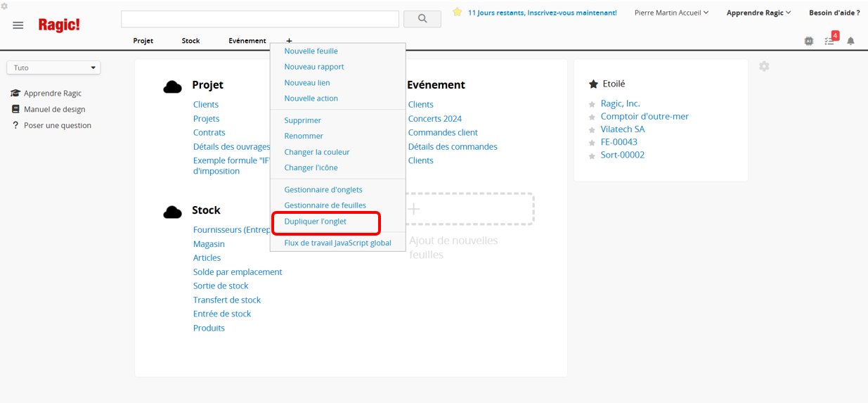868x403 pixels.
Task: Click the magnifier search button
Action: tap(422, 19)
